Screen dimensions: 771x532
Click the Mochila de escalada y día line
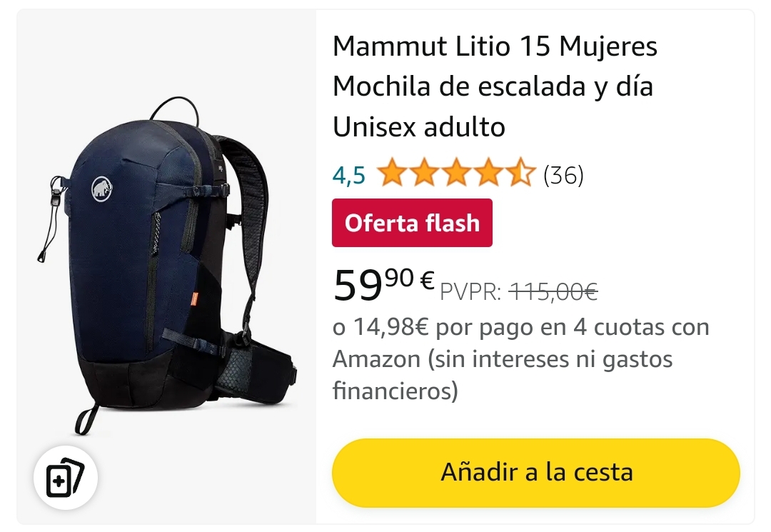pos(493,87)
